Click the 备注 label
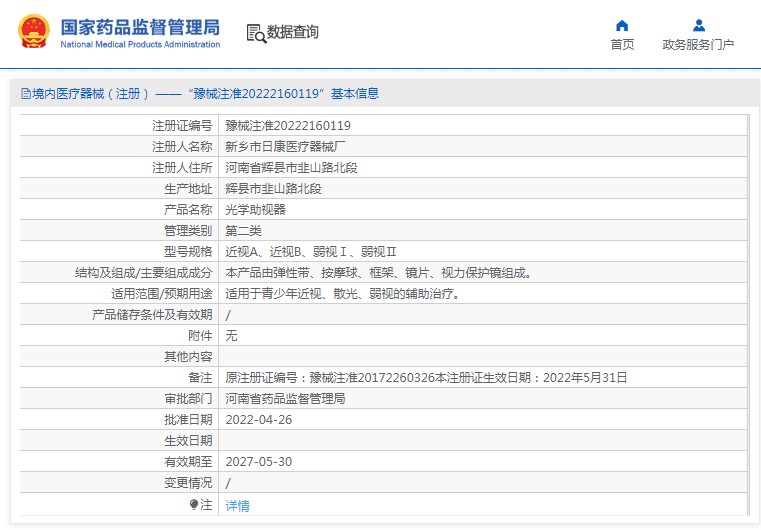 click(200, 378)
